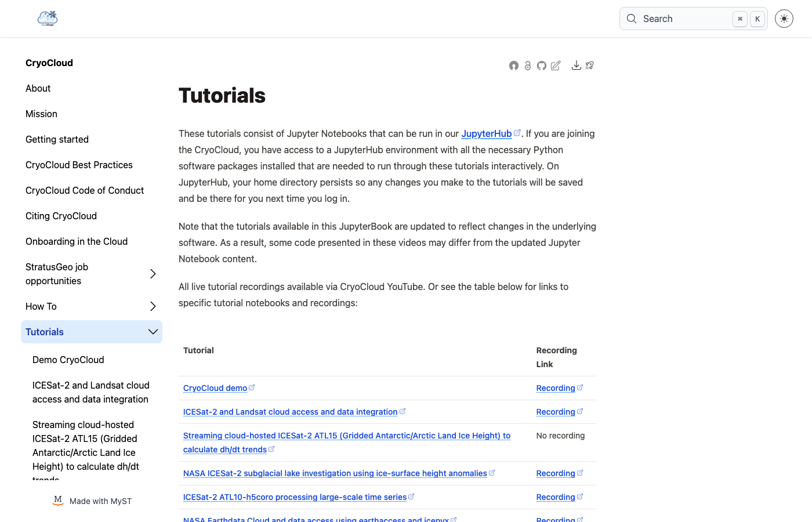Go to Getting started in the sidebar
This screenshot has width=812, height=522.
pyautogui.click(x=57, y=139)
